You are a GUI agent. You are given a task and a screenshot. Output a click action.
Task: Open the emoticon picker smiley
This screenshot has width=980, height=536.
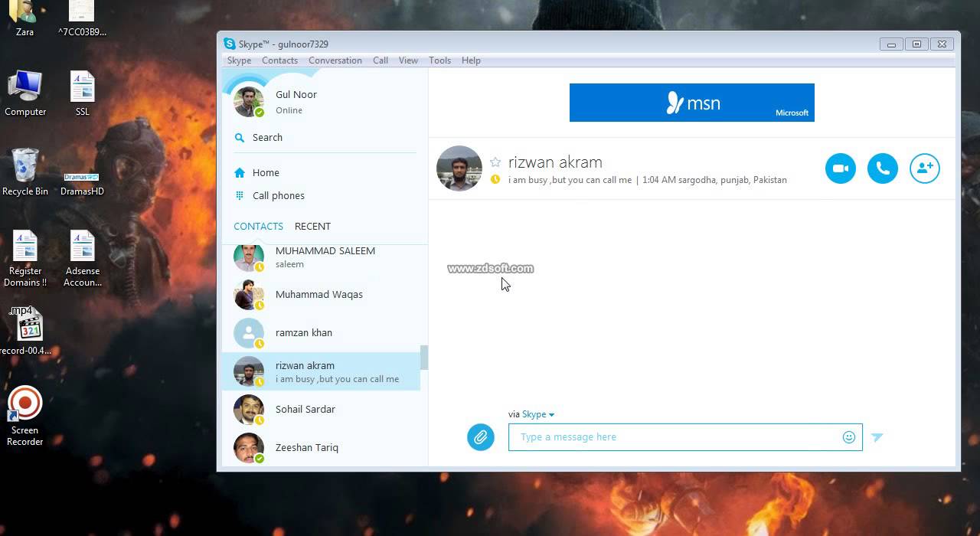click(x=848, y=437)
